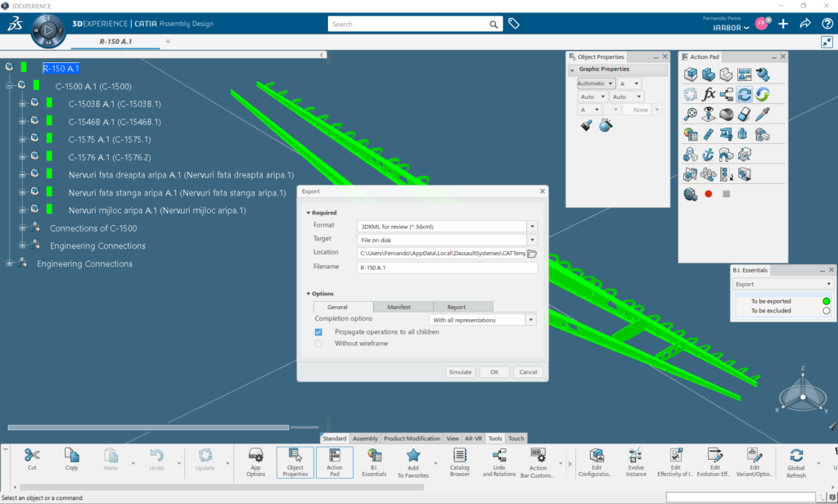Click the Edit Configuration tool

597,461
